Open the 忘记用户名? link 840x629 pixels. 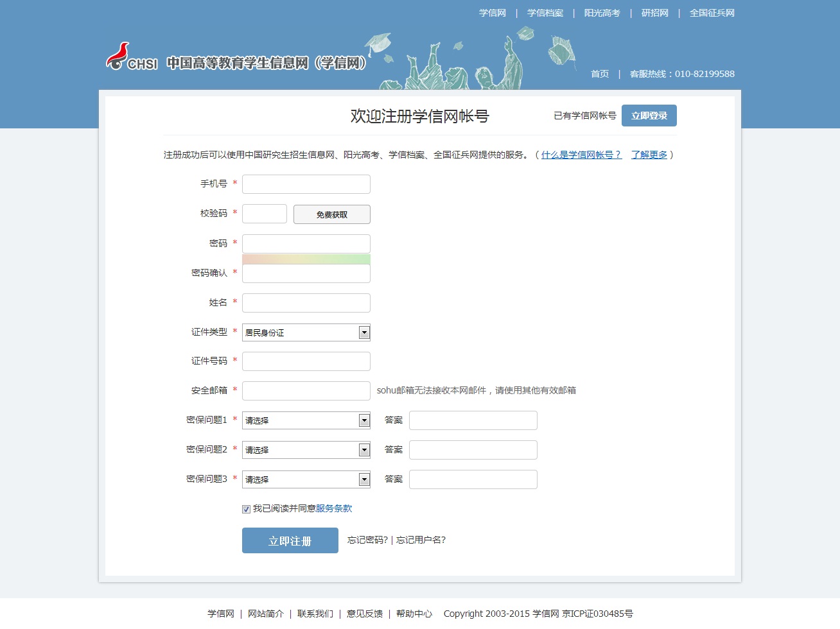[421, 540]
